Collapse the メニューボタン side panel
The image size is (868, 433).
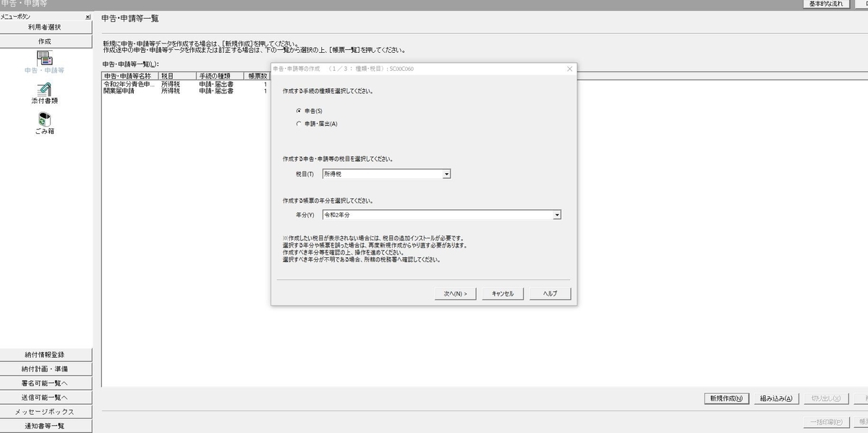click(x=88, y=17)
